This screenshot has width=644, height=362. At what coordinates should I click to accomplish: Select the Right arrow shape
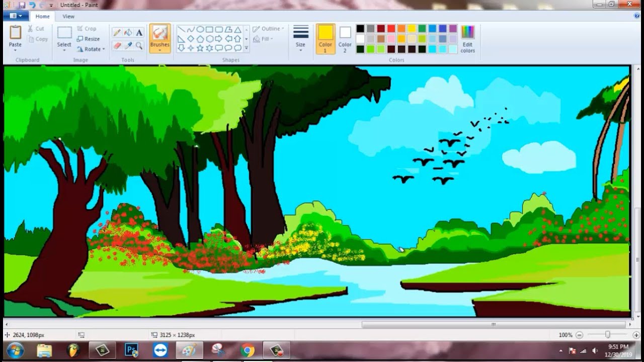click(x=219, y=39)
